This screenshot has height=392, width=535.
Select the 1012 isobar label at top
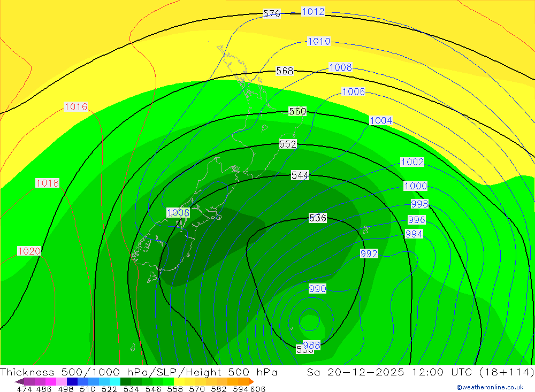tap(313, 12)
